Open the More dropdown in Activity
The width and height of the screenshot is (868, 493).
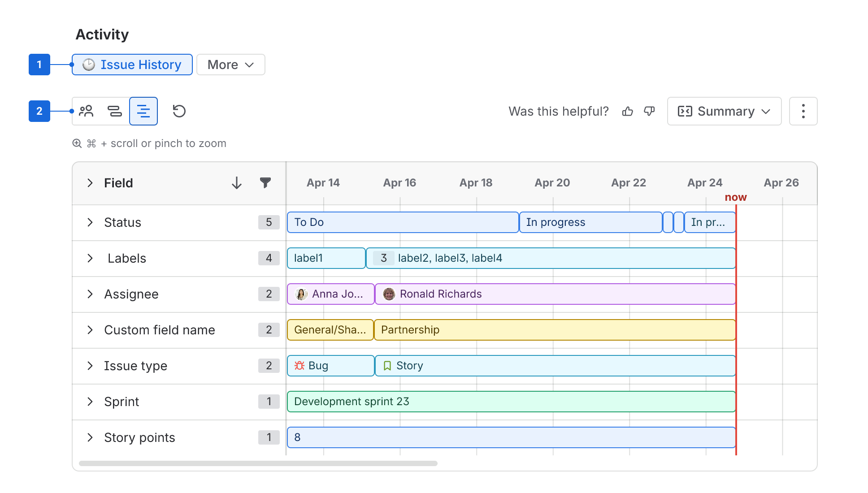pos(231,65)
